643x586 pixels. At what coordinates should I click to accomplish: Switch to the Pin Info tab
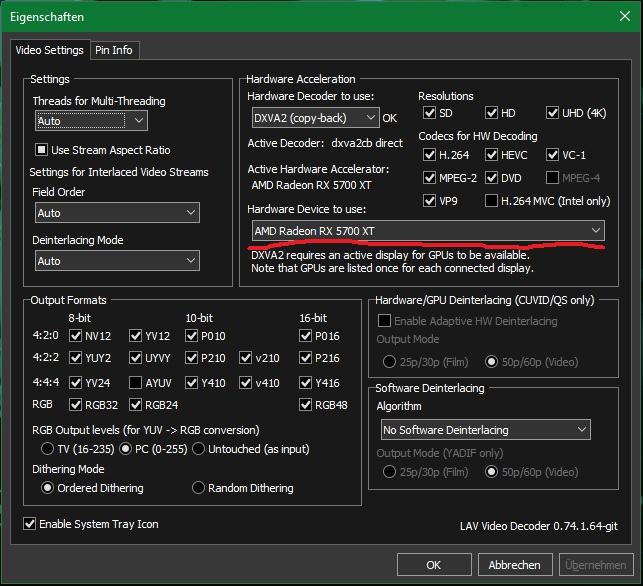(x=114, y=50)
